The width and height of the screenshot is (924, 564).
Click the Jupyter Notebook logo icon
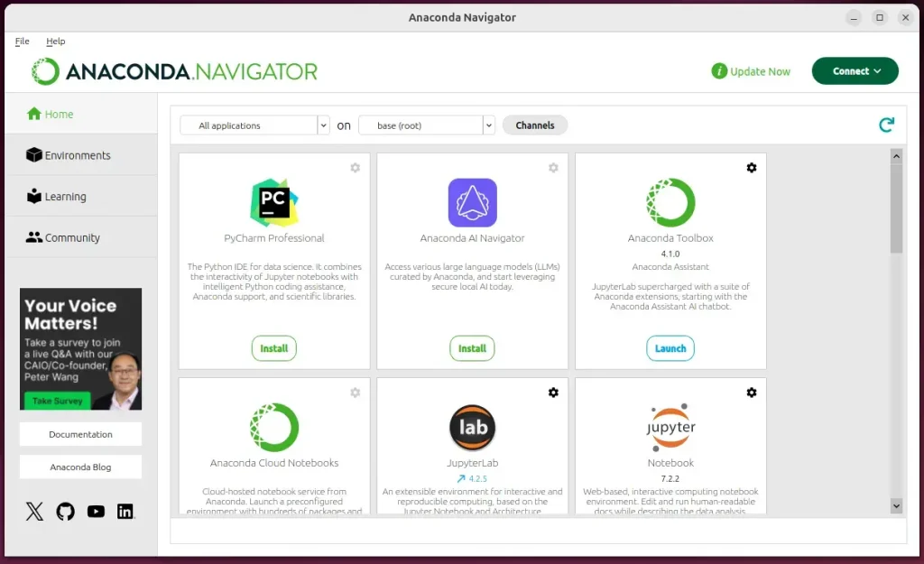point(670,427)
